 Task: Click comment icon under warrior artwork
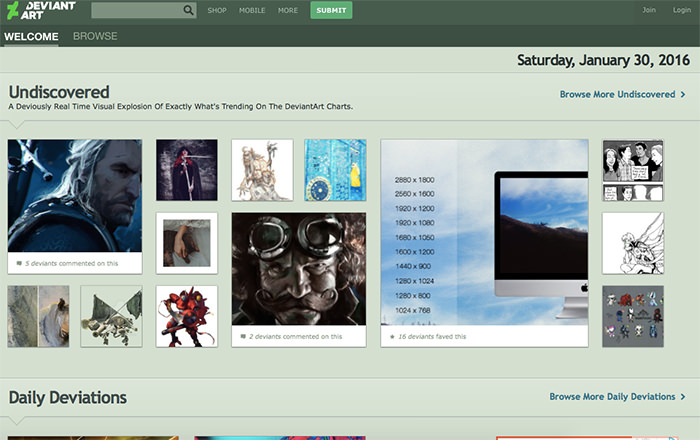click(x=19, y=263)
